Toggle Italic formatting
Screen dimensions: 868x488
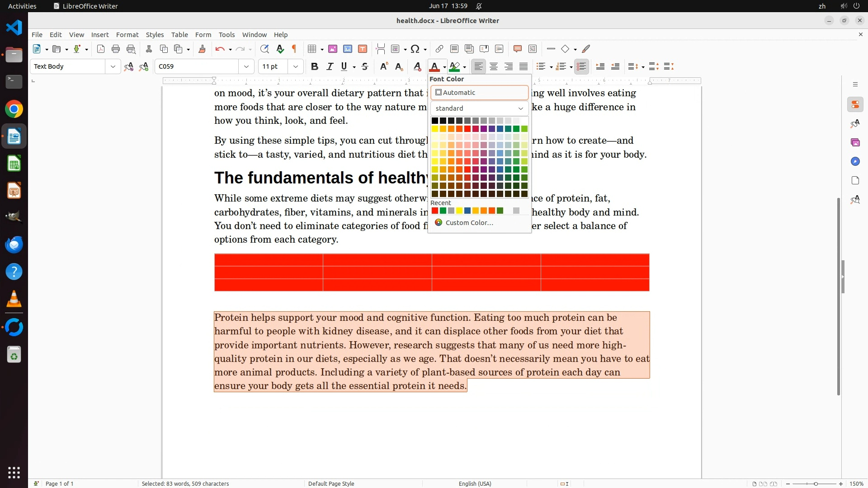point(330,67)
